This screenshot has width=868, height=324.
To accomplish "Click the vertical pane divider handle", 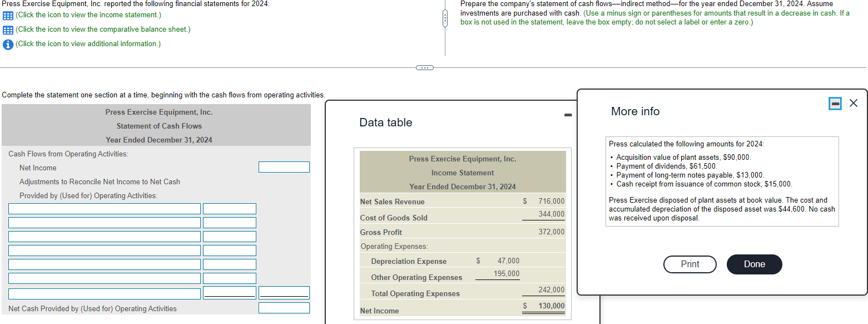I will point(445,19).
